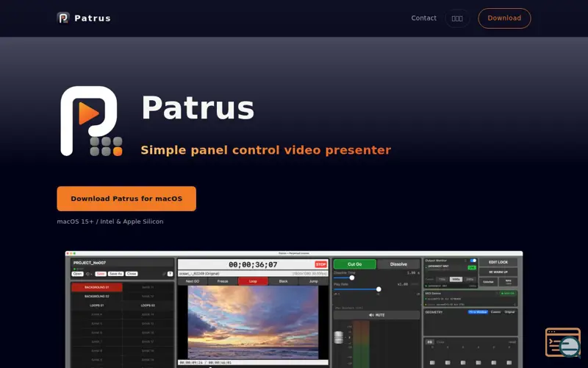Click the 00;00;36;07 timecode display
Viewport: 588px width, 368px height.
point(253,265)
